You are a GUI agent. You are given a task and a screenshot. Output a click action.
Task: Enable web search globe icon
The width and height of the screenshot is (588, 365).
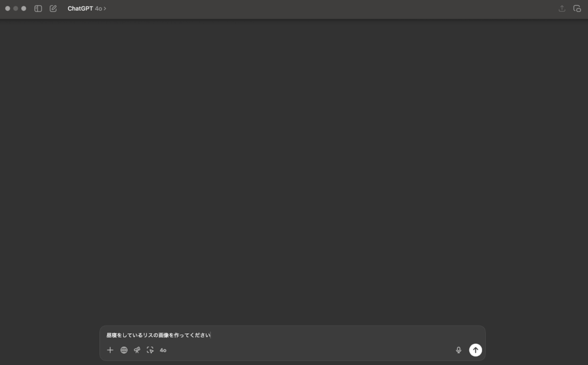click(x=124, y=350)
